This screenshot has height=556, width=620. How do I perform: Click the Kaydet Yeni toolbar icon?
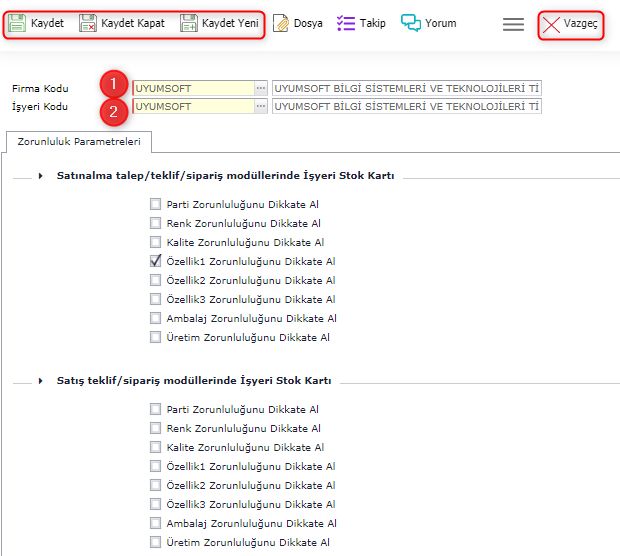point(189,24)
